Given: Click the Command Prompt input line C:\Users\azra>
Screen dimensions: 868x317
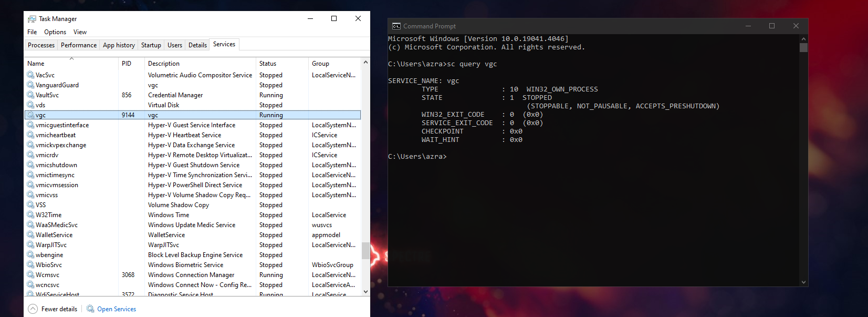Looking at the screenshot, I should tap(417, 157).
